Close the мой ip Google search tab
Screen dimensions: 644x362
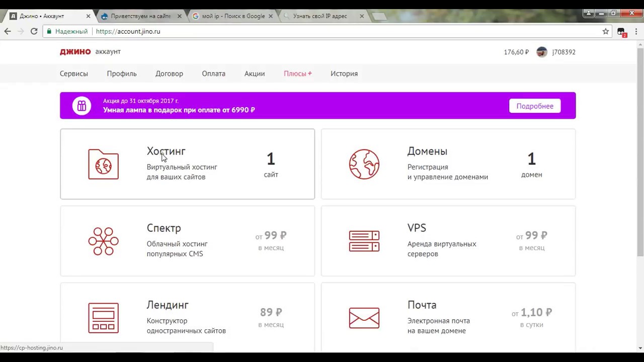point(271,16)
